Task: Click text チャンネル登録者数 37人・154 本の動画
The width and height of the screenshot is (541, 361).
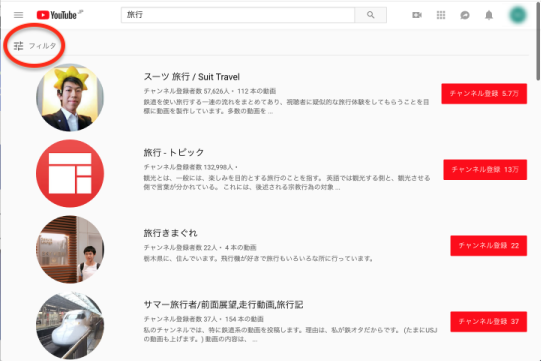Action: [204, 319]
